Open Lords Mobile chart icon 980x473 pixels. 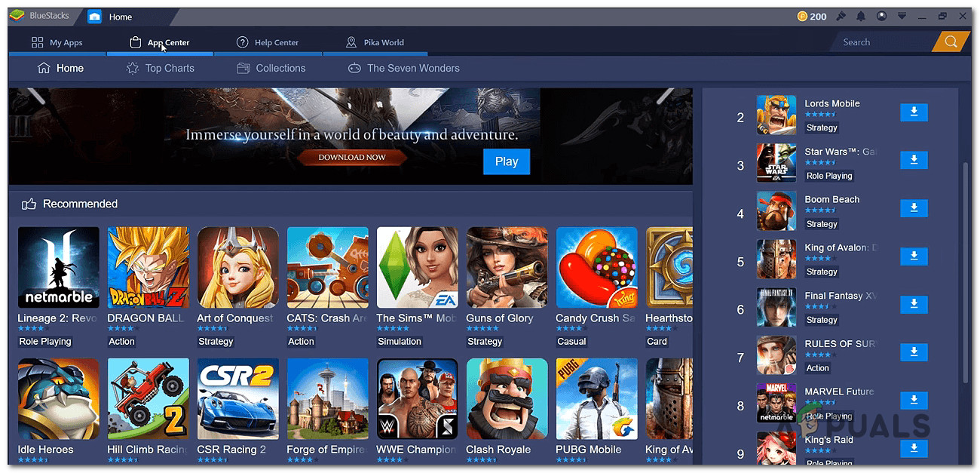coord(776,115)
